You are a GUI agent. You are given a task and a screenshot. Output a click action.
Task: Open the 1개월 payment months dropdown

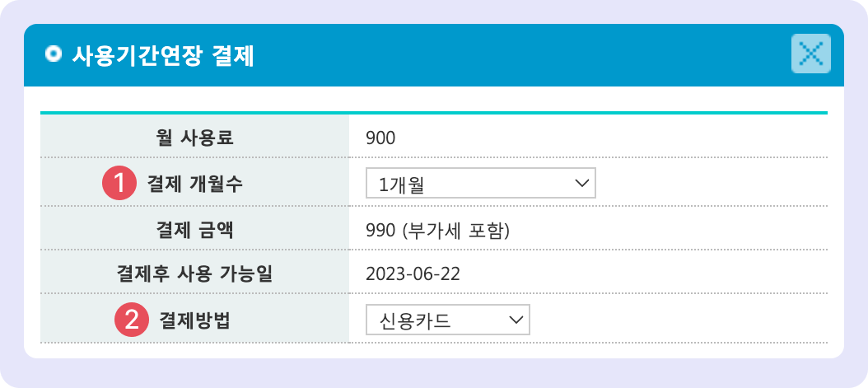479,184
